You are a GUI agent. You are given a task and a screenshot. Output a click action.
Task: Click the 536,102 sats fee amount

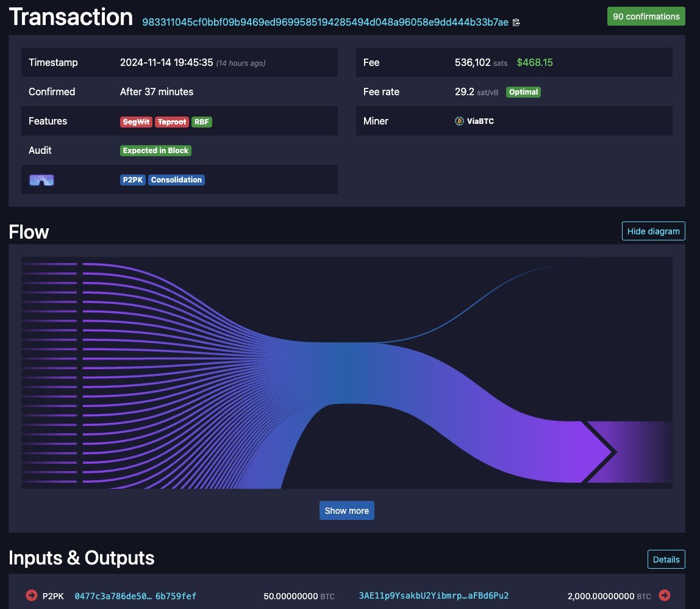pos(481,63)
